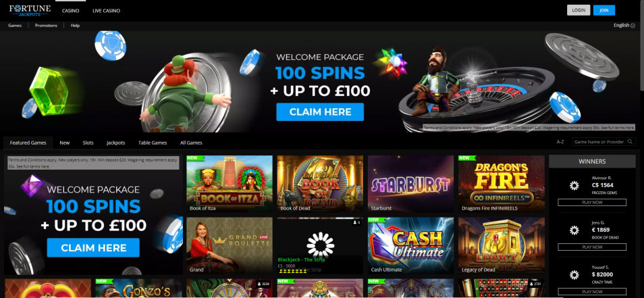644x298 pixels.
Task: Click the Login button
Action: (x=579, y=10)
